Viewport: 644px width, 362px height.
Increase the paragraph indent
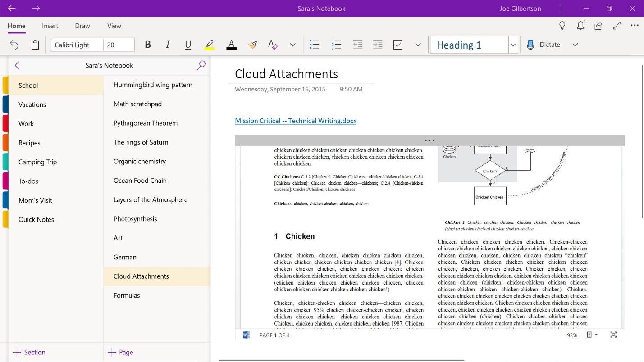[x=378, y=45]
